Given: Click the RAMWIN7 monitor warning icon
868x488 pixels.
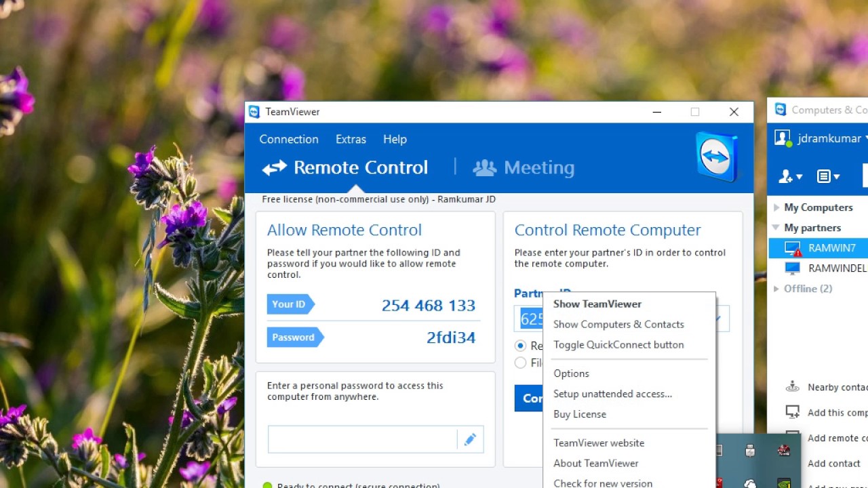Looking at the screenshot, I should (793, 248).
